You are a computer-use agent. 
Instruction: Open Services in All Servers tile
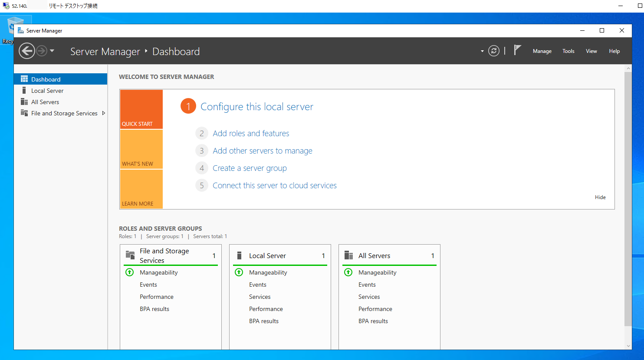(x=369, y=297)
